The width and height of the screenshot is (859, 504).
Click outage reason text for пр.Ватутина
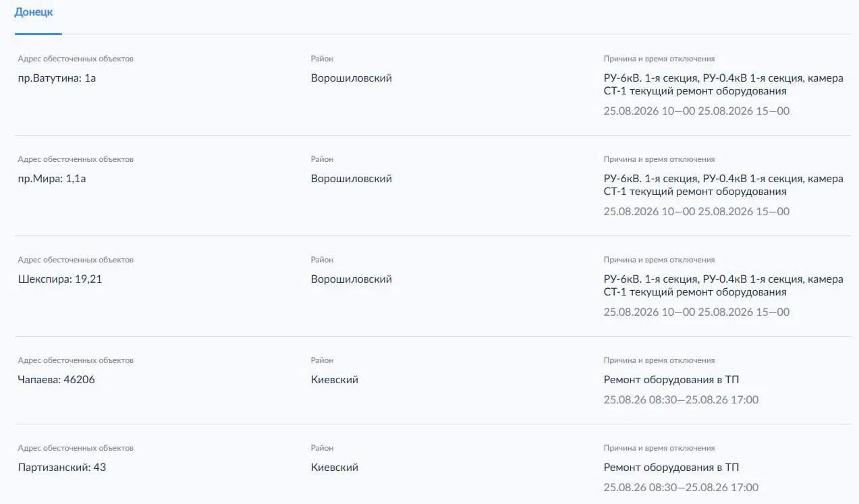[x=723, y=84]
